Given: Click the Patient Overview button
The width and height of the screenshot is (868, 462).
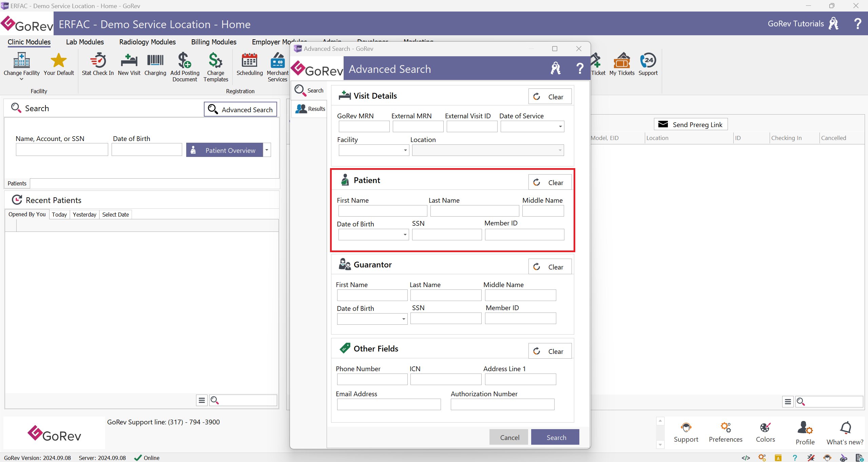Looking at the screenshot, I should [225, 150].
